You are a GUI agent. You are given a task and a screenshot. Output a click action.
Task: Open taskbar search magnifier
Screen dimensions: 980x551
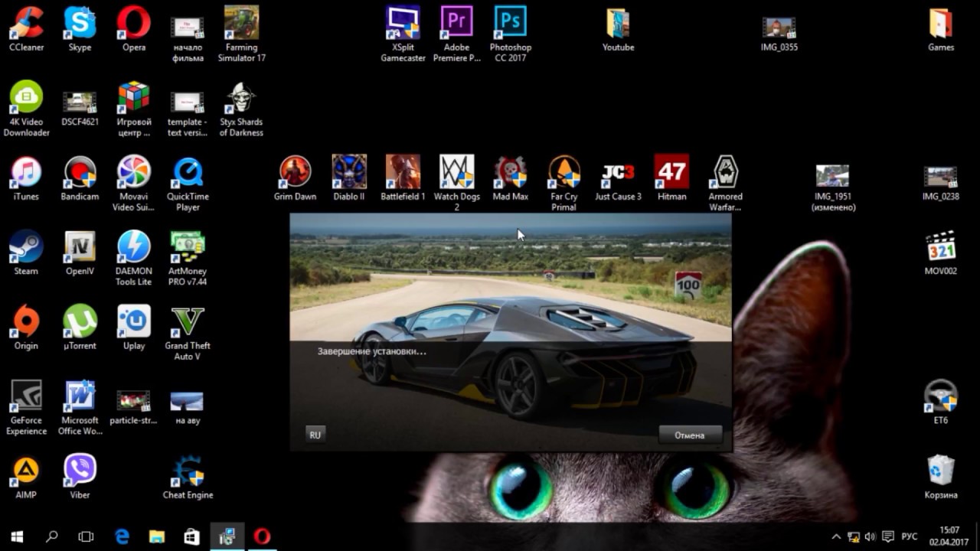point(52,536)
